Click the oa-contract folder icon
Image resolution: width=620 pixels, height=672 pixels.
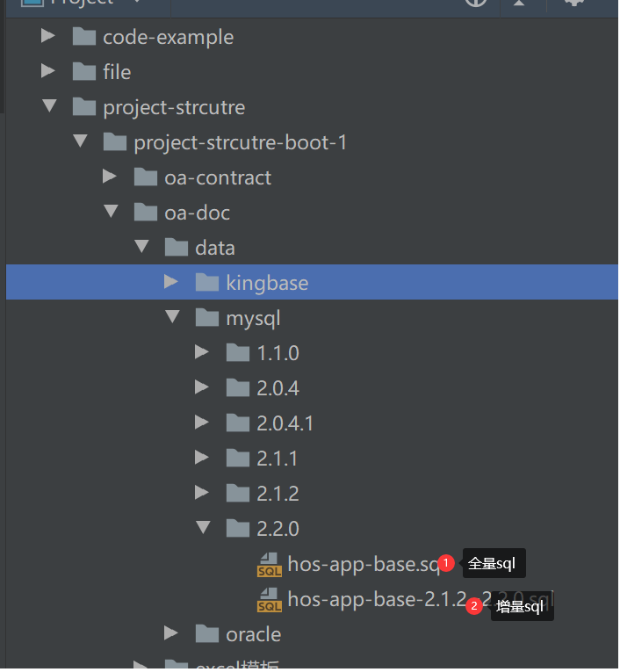146,177
